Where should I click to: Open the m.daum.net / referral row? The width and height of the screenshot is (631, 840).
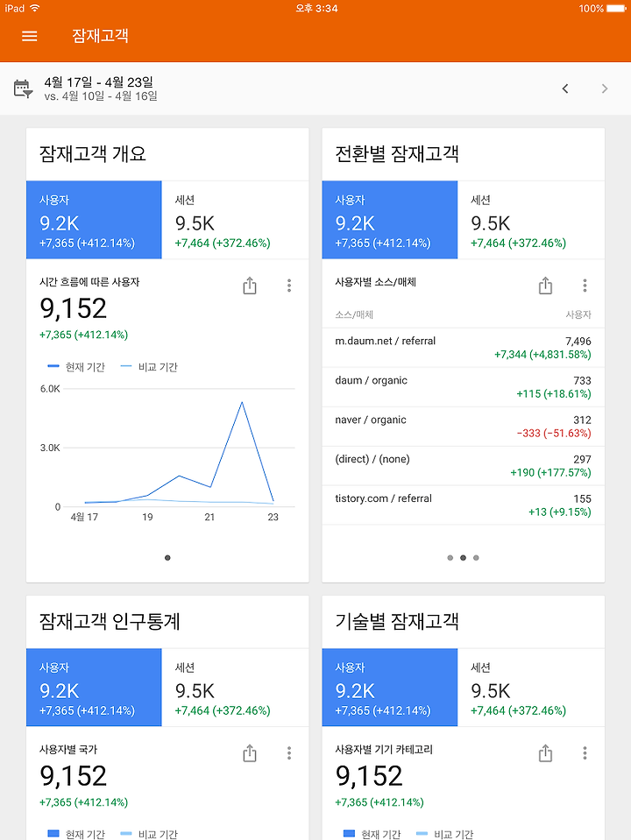click(x=464, y=348)
